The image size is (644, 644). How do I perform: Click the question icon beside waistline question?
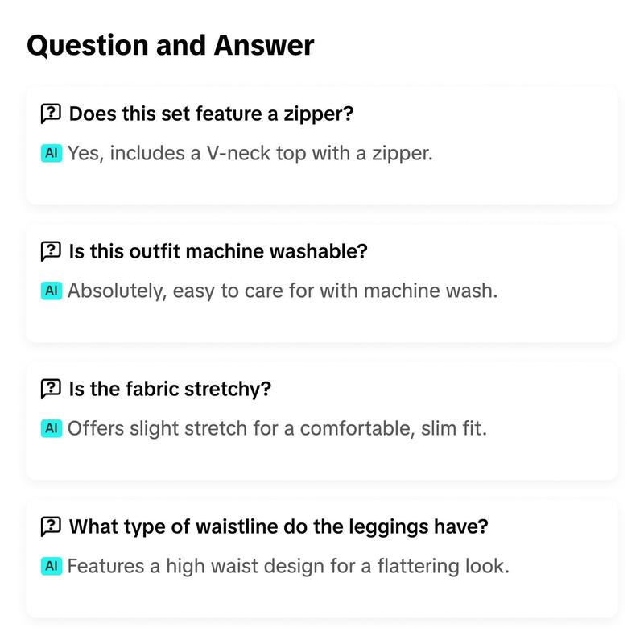click(51, 526)
